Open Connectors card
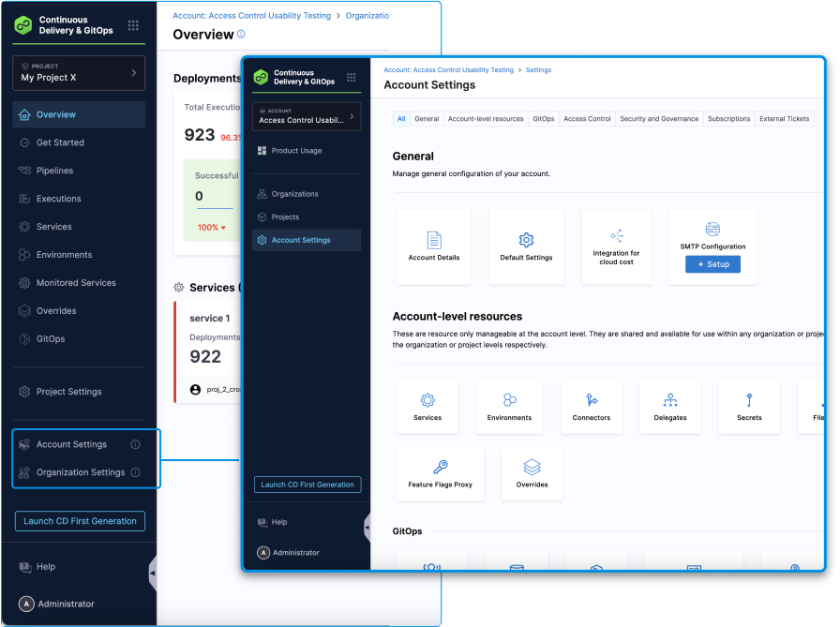The width and height of the screenshot is (840, 627). click(592, 407)
